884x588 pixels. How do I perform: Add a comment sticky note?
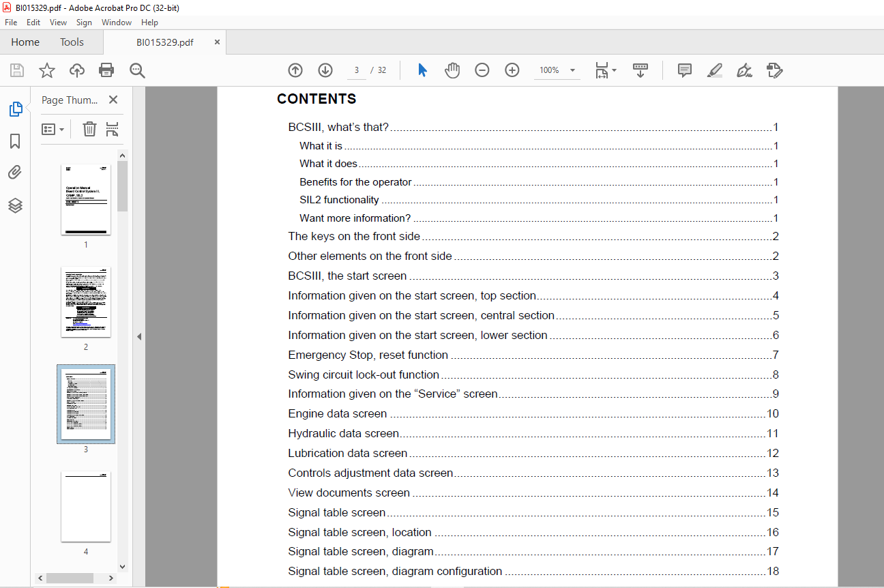click(x=685, y=70)
